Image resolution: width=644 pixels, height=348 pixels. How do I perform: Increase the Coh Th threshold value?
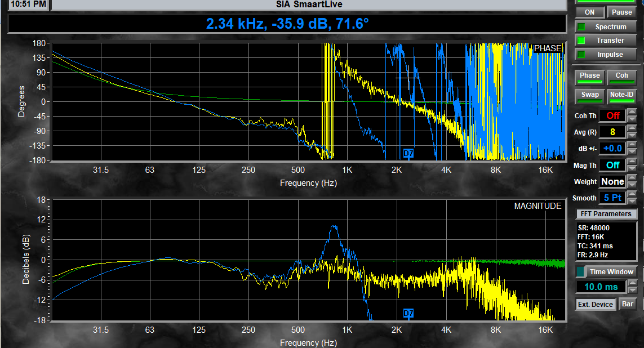pos(632,112)
